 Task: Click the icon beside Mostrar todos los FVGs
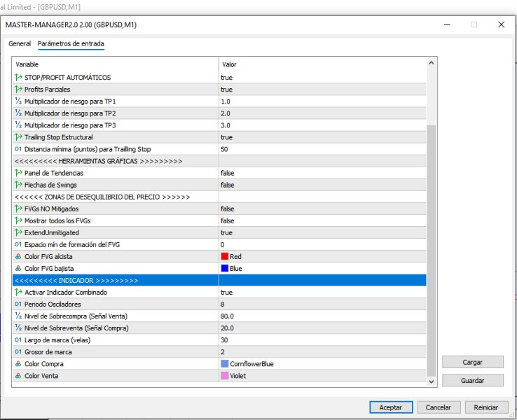point(18,220)
